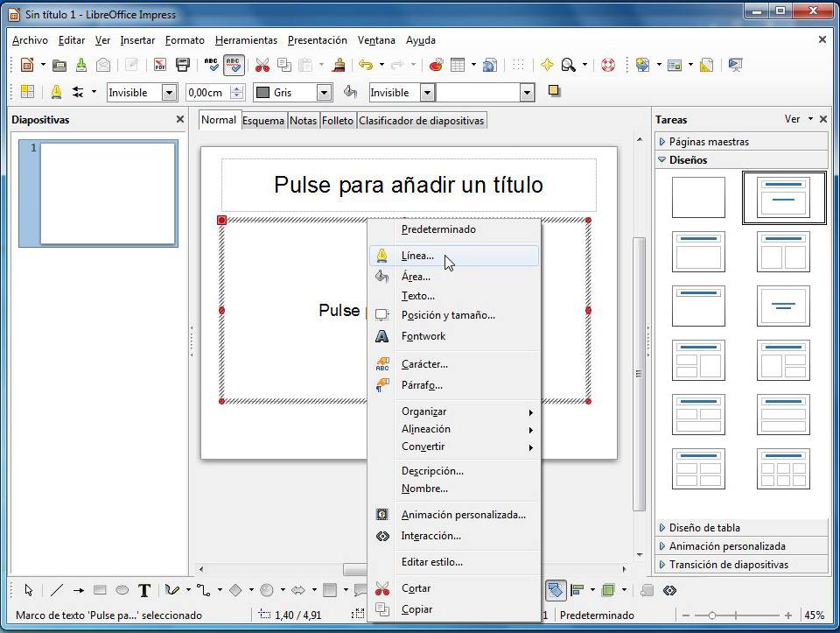840x633 pixels.
Task: Select the arrow Selection tool
Action: (x=28, y=590)
